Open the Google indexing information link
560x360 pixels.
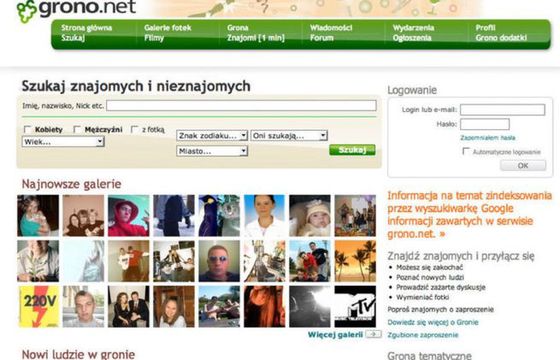[x=469, y=215]
